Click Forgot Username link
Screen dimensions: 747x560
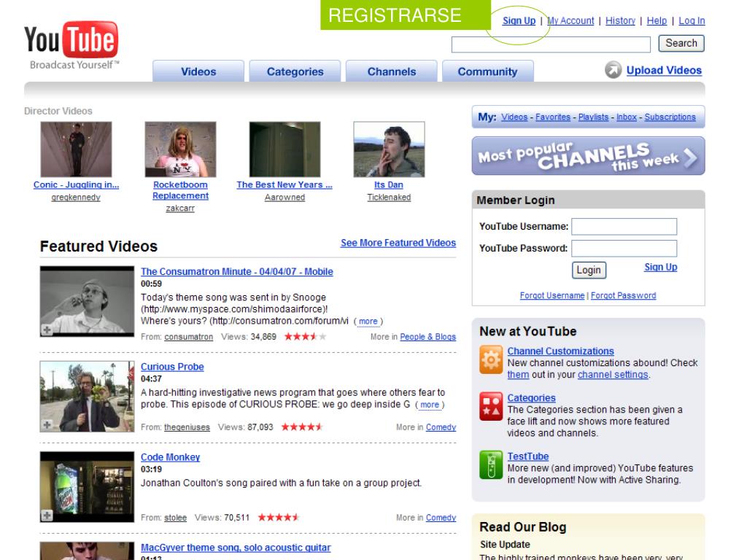[551, 296]
